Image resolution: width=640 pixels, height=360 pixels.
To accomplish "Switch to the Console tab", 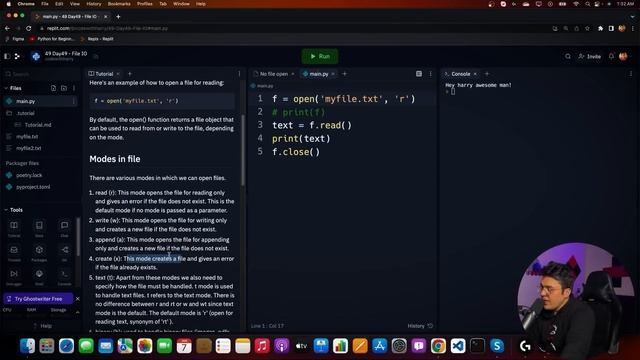I will (458, 74).
